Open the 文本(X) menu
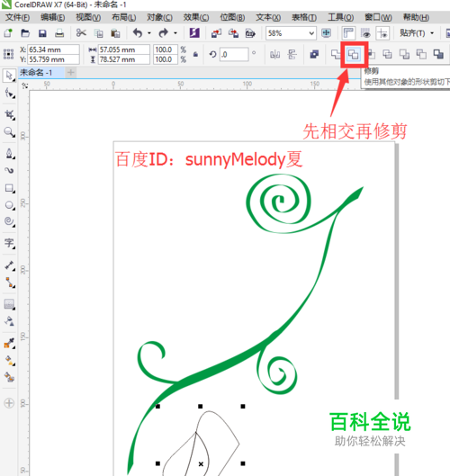Screen dimensions: 450x476 268,17
